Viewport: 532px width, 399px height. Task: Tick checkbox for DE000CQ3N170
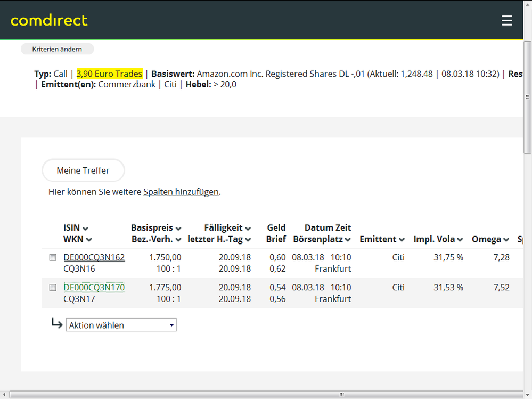coord(53,288)
